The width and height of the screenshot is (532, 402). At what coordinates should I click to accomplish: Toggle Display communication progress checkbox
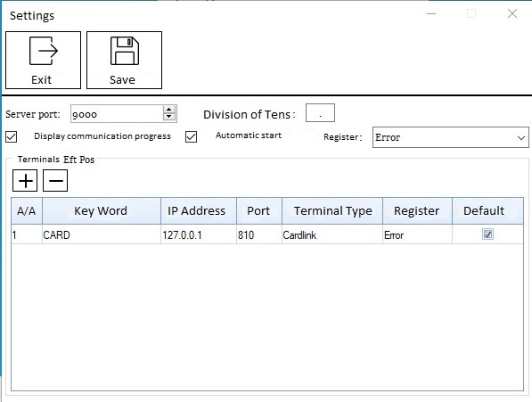click(x=12, y=137)
